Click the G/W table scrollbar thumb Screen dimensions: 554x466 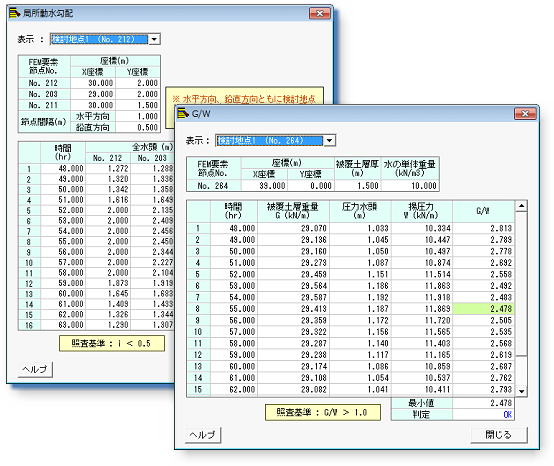tap(521, 284)
